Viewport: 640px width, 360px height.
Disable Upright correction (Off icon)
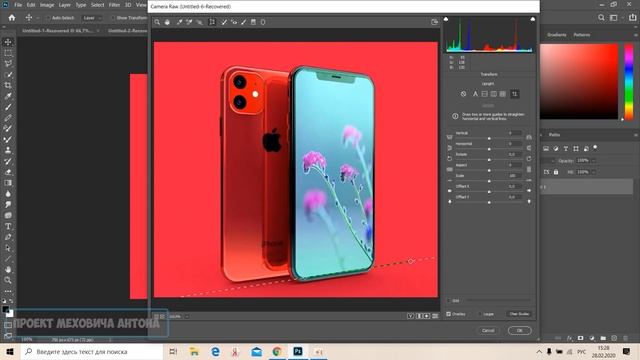(x=463, y=94)
